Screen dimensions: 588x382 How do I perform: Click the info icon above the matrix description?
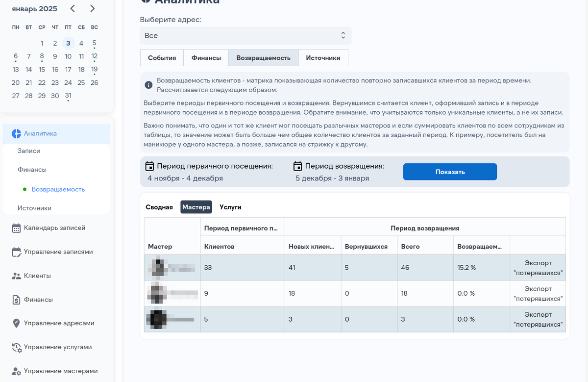(148, 85)
